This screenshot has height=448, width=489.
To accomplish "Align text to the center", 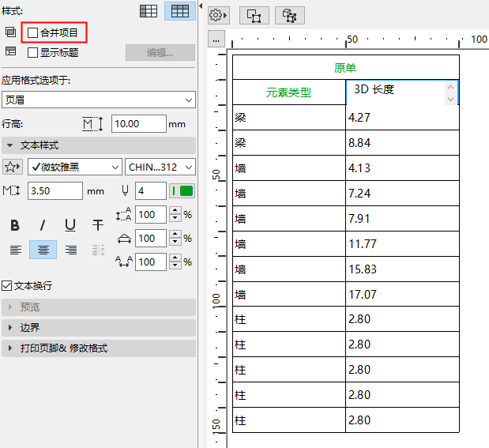I will tap(43, 250).
